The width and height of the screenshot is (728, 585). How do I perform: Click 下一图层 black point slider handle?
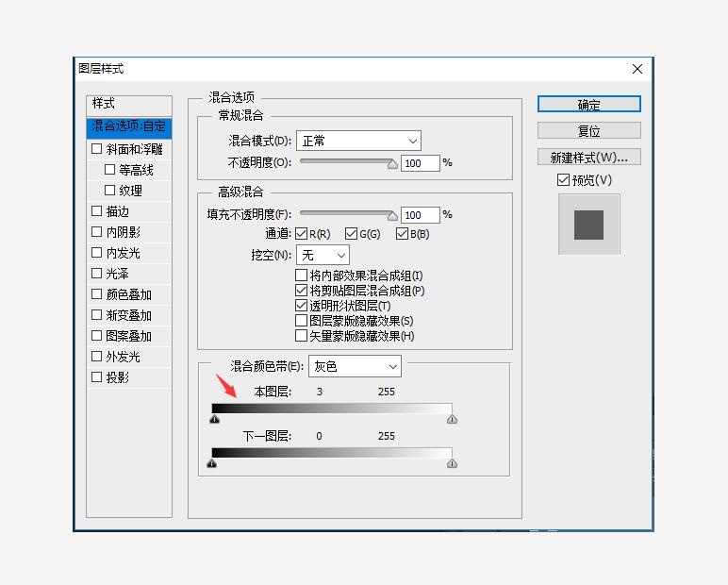point(212,463)
